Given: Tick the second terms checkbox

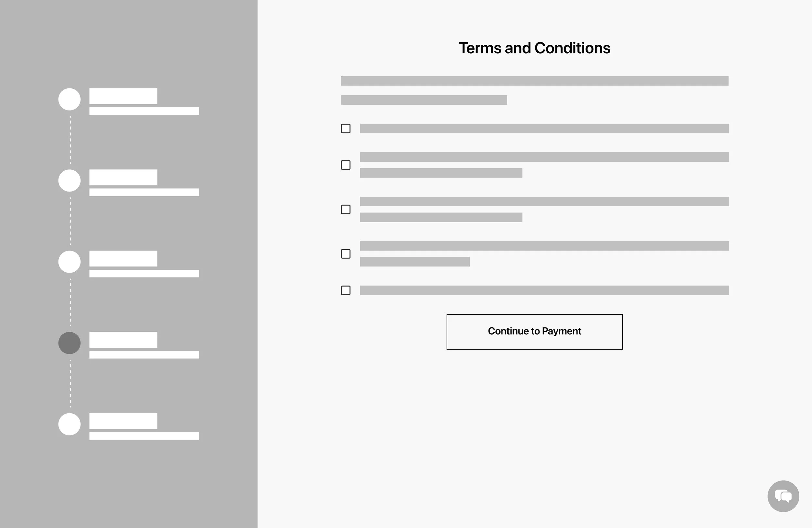Looking at the screenshot, I should tap(346, 165).
